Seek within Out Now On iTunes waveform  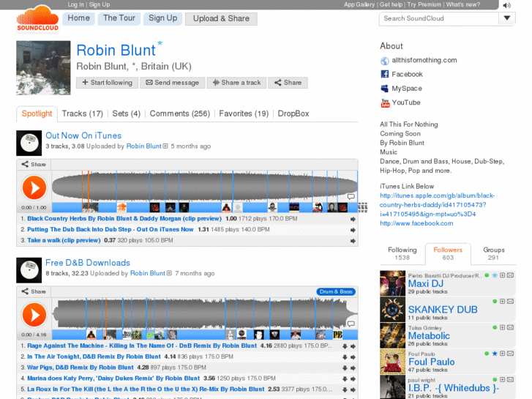click(205, 186)
